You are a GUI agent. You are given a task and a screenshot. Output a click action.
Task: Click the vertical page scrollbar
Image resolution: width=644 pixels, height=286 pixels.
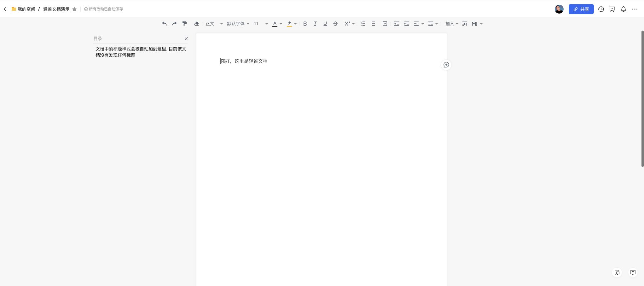[x=642, y=99]
